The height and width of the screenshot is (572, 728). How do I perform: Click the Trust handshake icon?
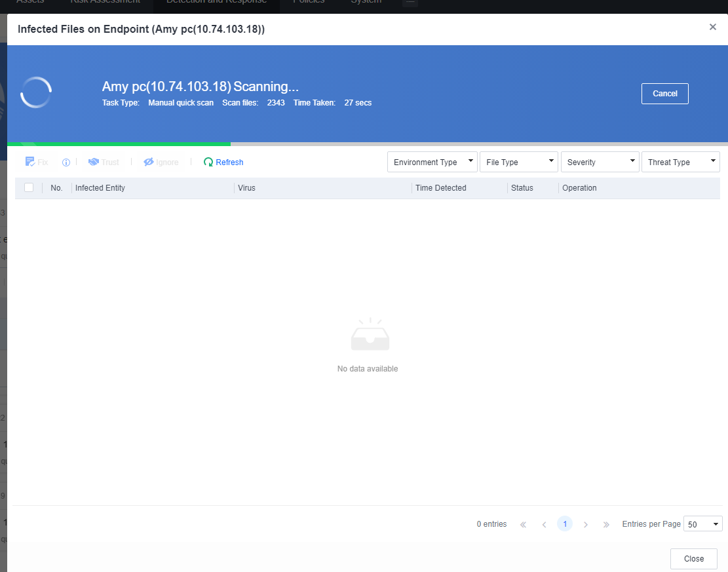[x=94, y=162]
